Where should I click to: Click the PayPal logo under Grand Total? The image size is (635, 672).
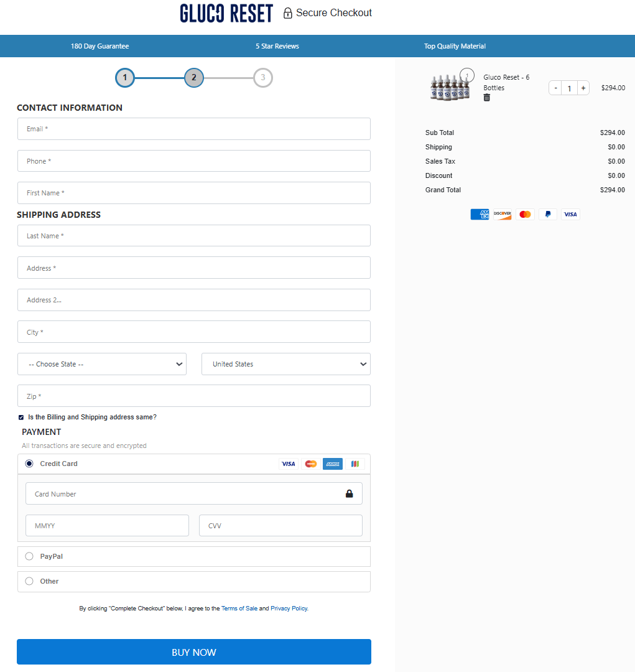(547, 214)
